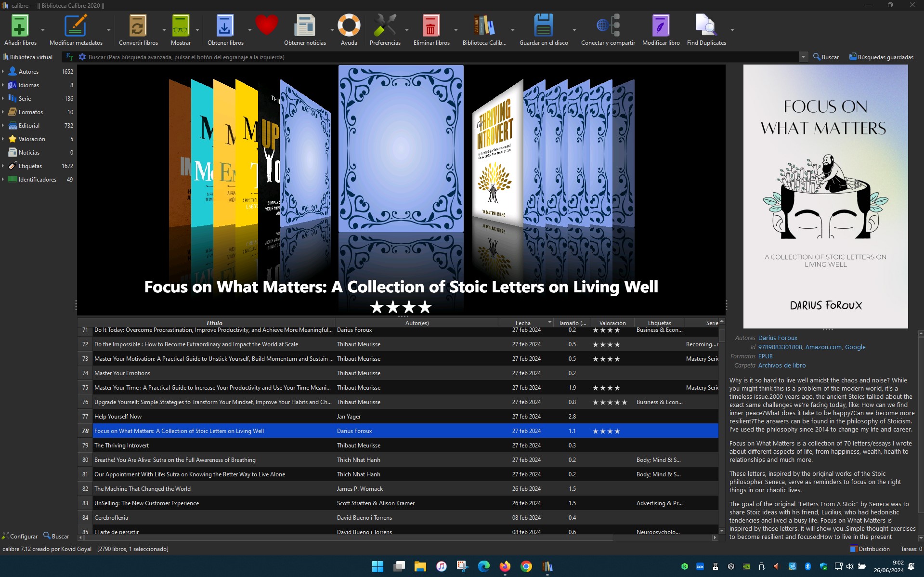
Task: Click the Búsquedas guardadas button
Action: (881, 57)
